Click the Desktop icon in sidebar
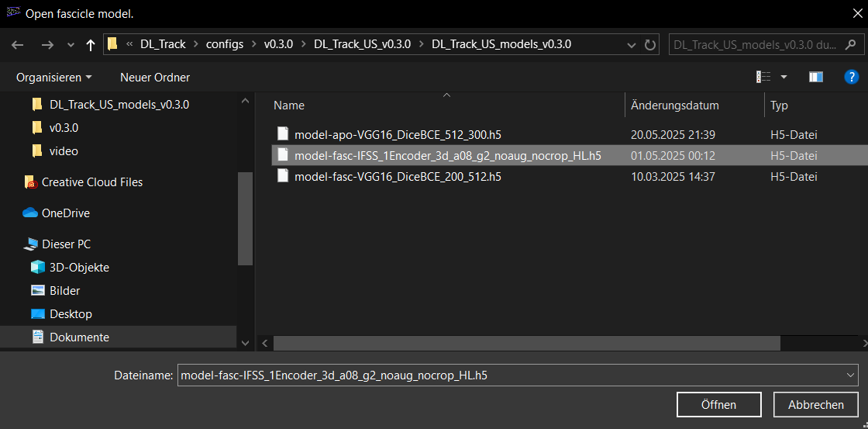 (x=38, y=313)
